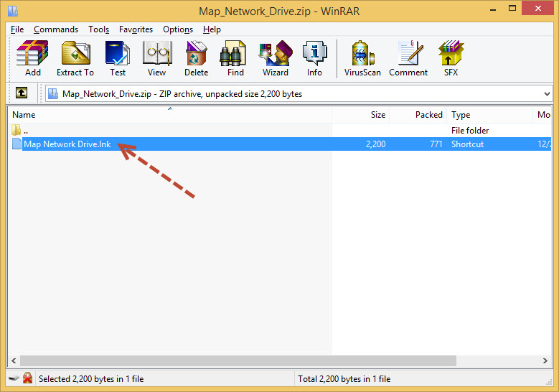
Task: Open the Commands menu
Action: pyautogui.click(x=56, y=29)
